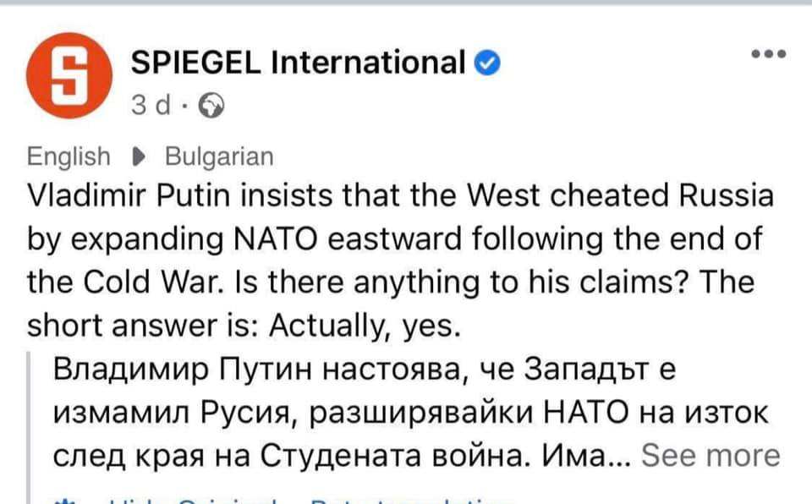
Task: Open the SPIEGEL orange logo profile picture
Action: (x=69, y=75)
